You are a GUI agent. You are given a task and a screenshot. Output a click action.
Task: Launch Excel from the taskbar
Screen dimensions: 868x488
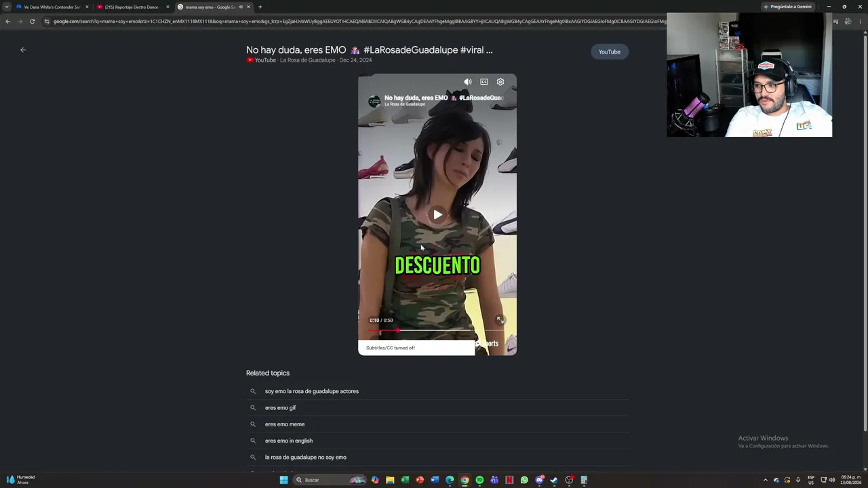(405, 480)
